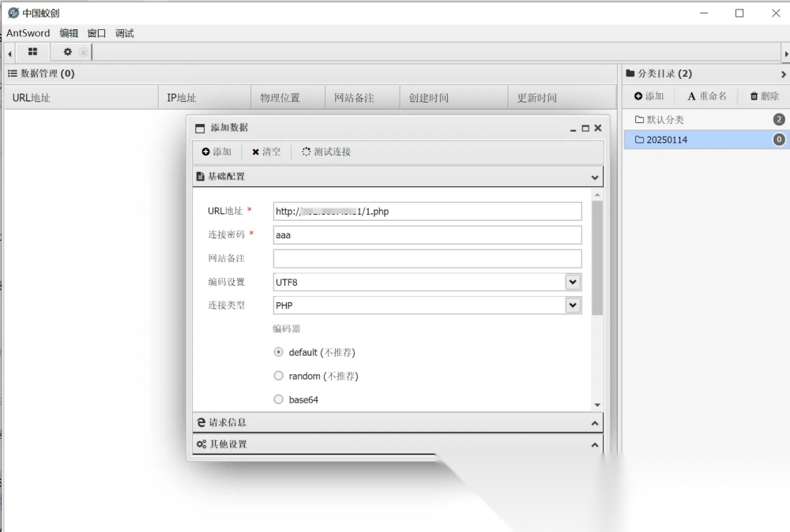Add a new category with 添加
790x532 pixels.
click(x=649, y=96)
